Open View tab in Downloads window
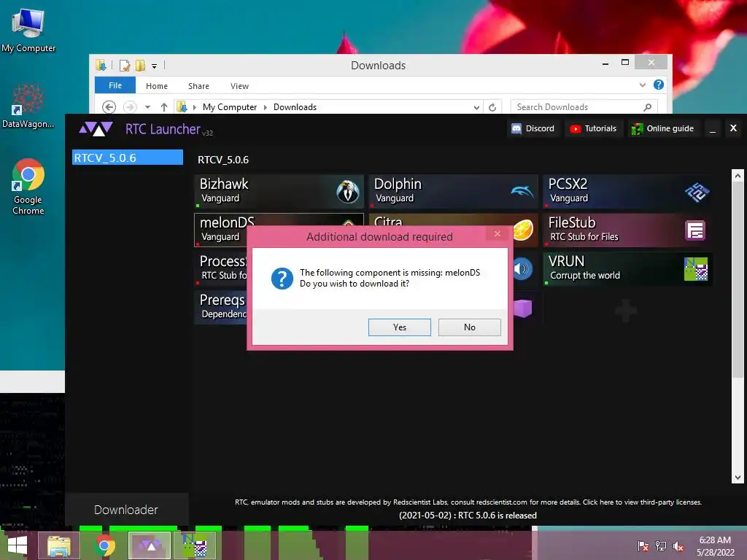Image resolution: width=747 pixels, height=560 pixels. pos(239,86)
